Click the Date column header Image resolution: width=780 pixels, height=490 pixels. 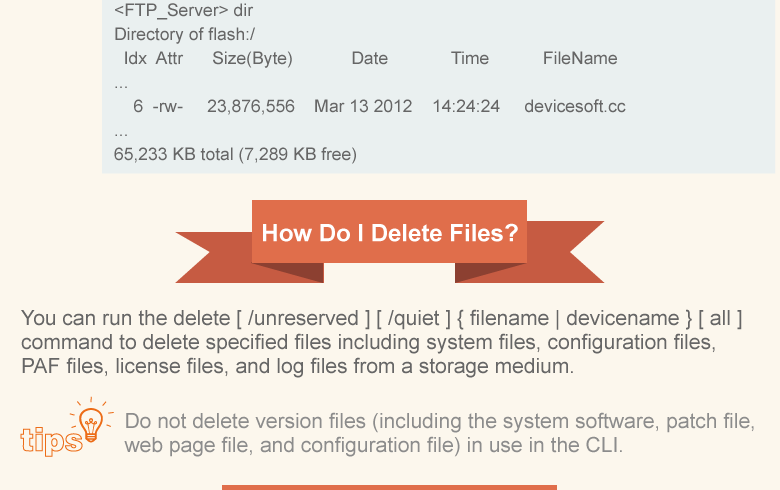[370, 58]
